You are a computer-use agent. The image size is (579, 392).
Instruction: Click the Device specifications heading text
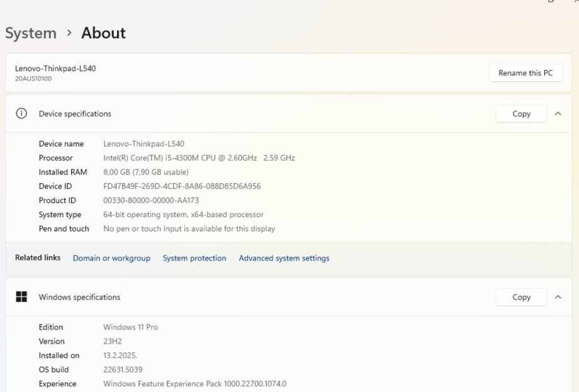pos(75,114)
